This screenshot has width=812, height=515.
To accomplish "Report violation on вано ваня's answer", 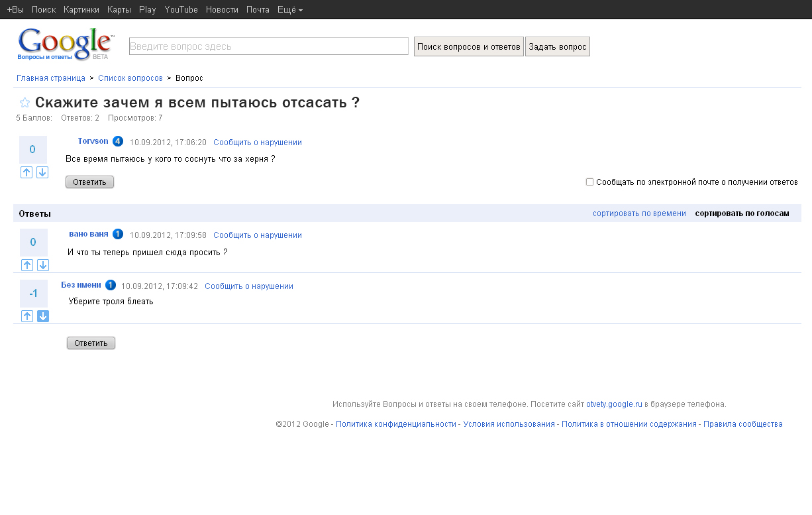I will click(x=258, y=235).
